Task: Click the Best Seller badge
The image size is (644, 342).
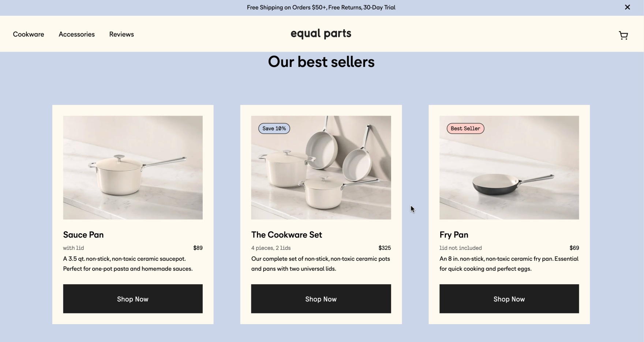Action: pyautogui.click(x=465, y=128)
